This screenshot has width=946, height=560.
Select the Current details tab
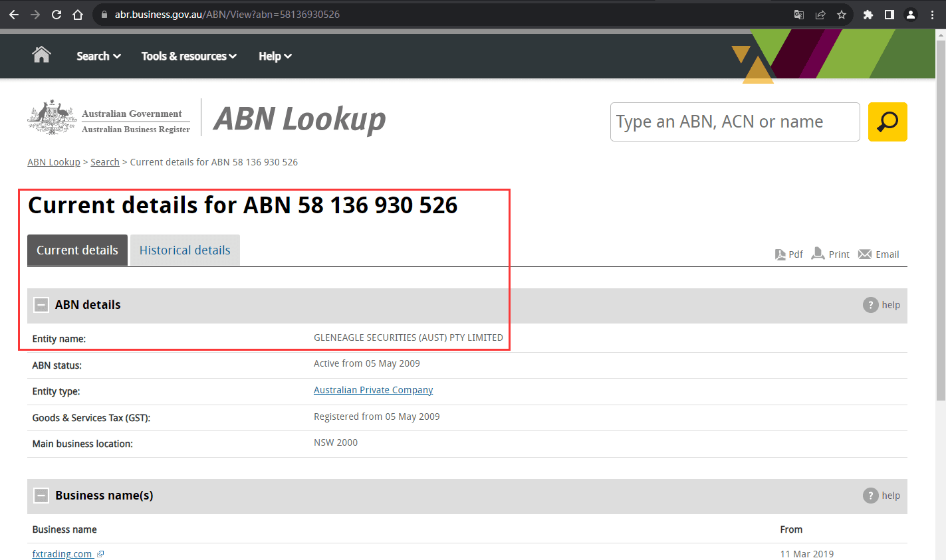77,250
